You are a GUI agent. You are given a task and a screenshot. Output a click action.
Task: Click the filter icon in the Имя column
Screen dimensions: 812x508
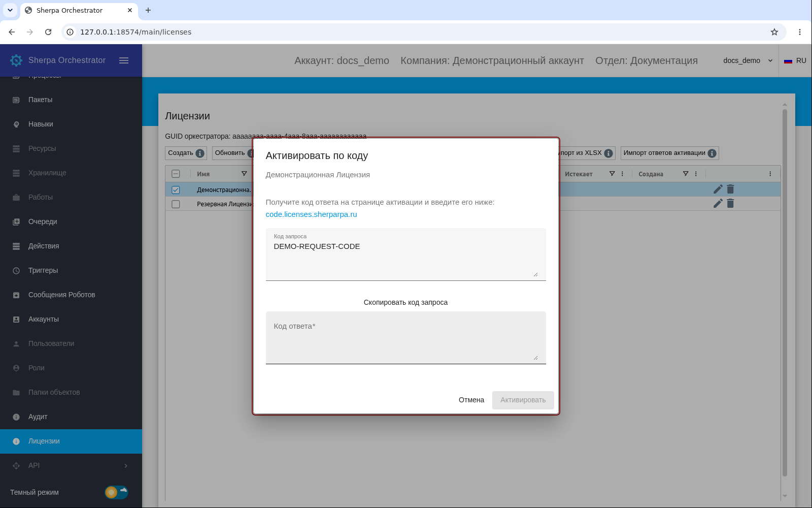pos(244,174)
